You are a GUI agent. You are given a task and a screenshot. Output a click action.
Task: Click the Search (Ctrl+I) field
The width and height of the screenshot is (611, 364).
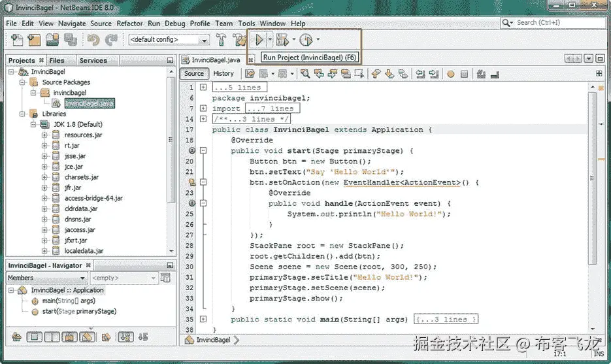click(x=553, y=23)
